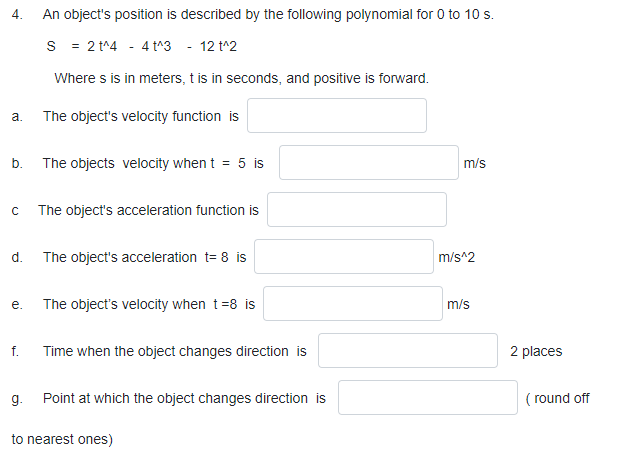Click the m/s unit beside part e
This screenshot has height=460, width=618.
point(459,304)
